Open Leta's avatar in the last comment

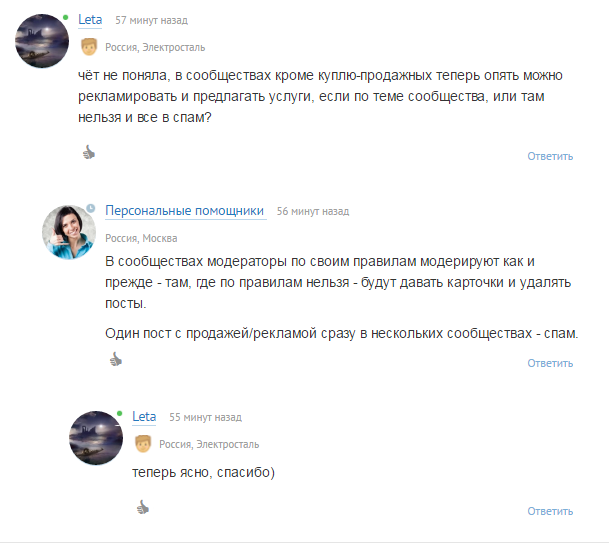tap(96, 438)
